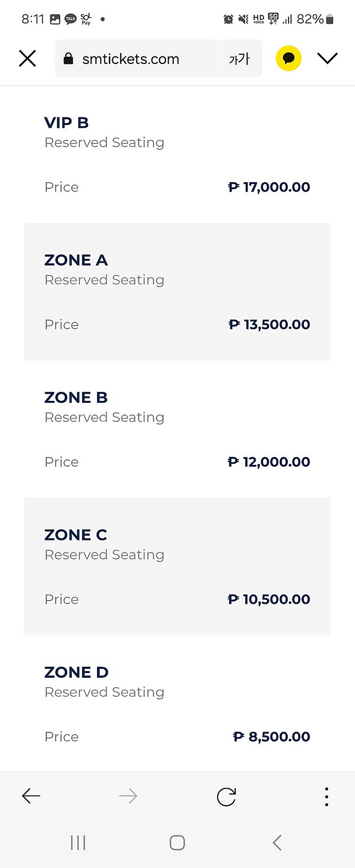Select the ZONE A ticket card
Viewport: 355px width, 868px height.
point(177,292)
